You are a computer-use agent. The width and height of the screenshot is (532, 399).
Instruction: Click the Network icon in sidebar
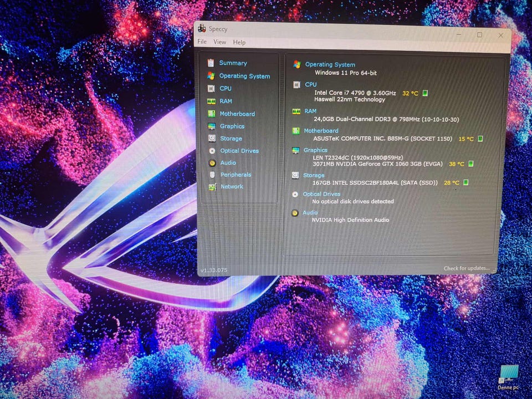(x=212, y=187)
